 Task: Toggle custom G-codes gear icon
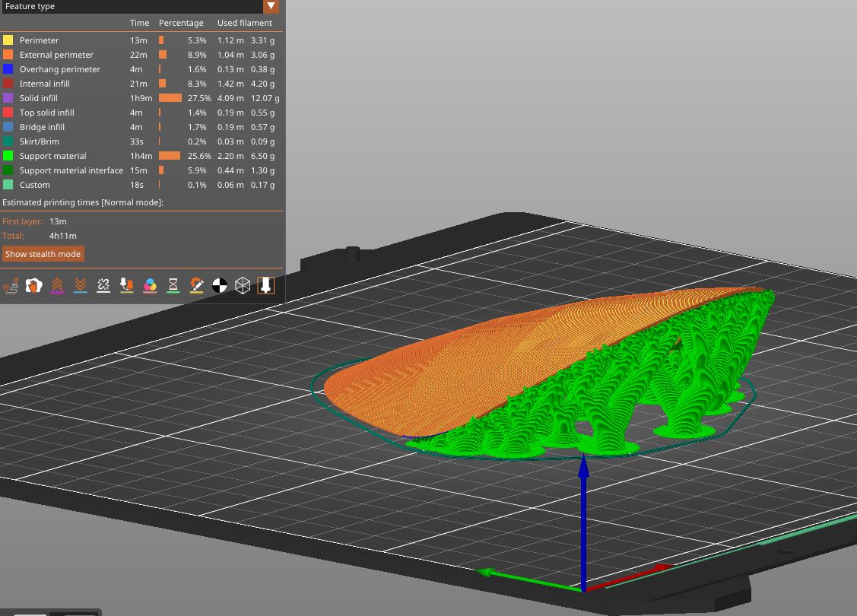coord(196,285)
